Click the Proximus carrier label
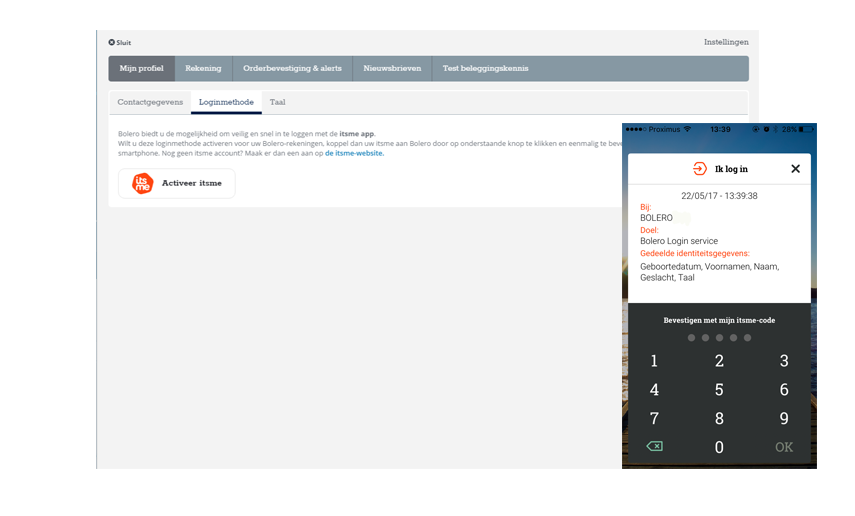The height and width of the screenshot is (516, 855). (x=664, y=130)
